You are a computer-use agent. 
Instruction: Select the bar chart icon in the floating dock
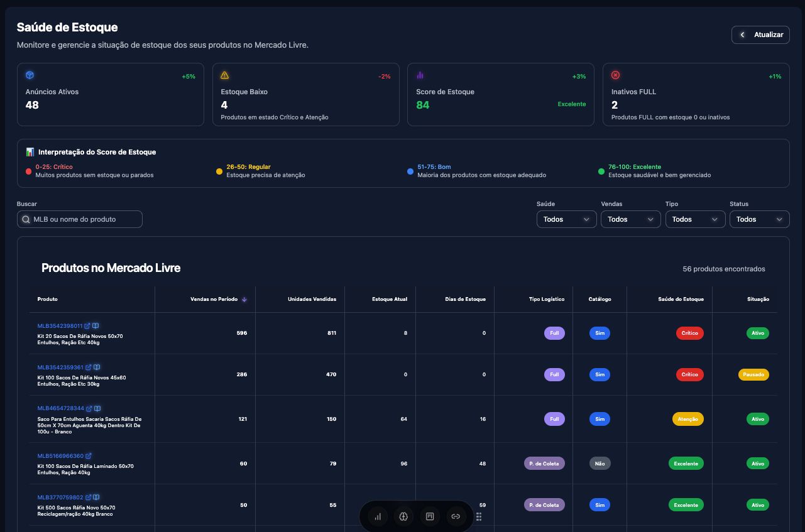[x=378, y=516]
